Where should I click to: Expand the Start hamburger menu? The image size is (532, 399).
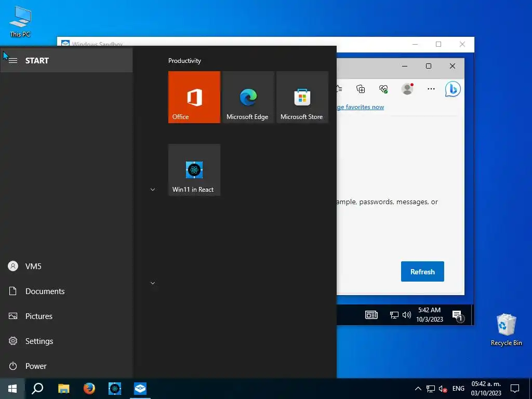point(13,60)
